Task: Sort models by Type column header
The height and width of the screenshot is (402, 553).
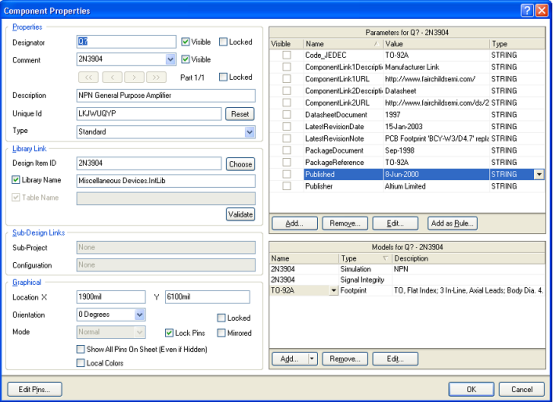Action: [365, 258]
